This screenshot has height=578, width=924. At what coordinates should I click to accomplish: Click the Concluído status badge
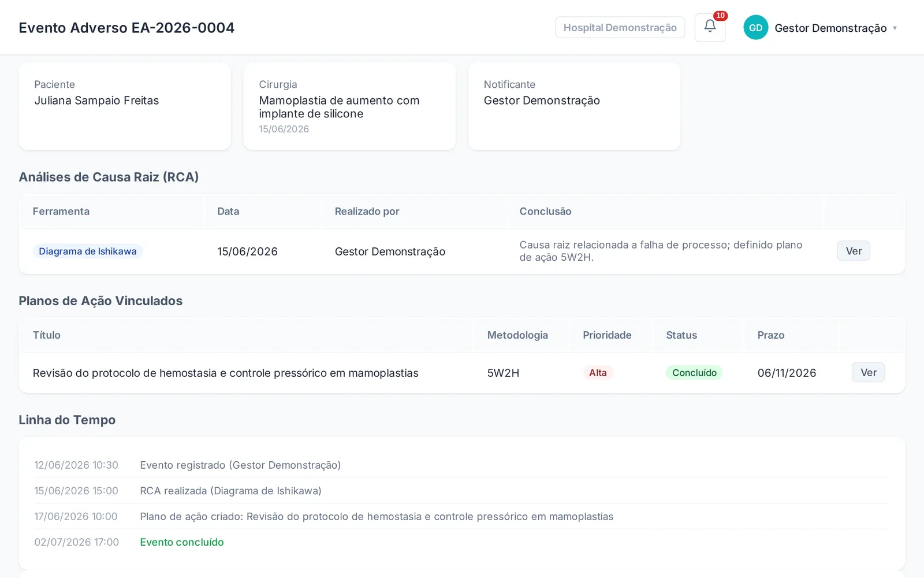point(694,373)
